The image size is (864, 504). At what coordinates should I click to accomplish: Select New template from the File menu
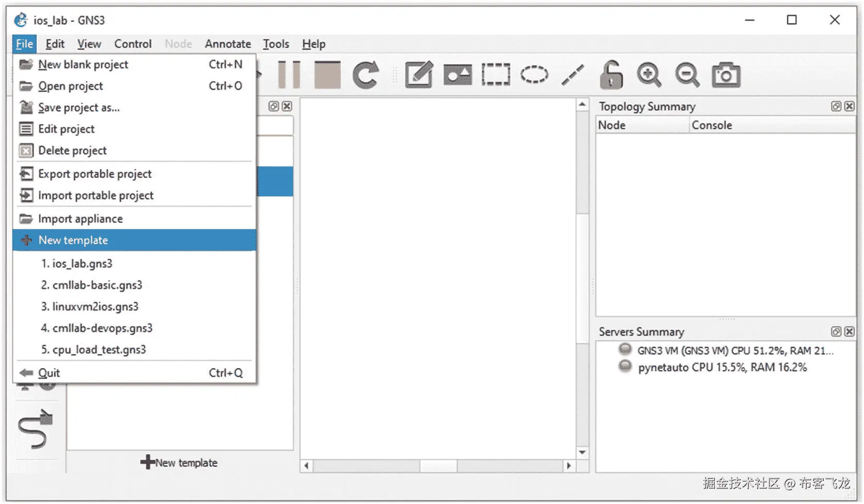[x=73, y=240]
